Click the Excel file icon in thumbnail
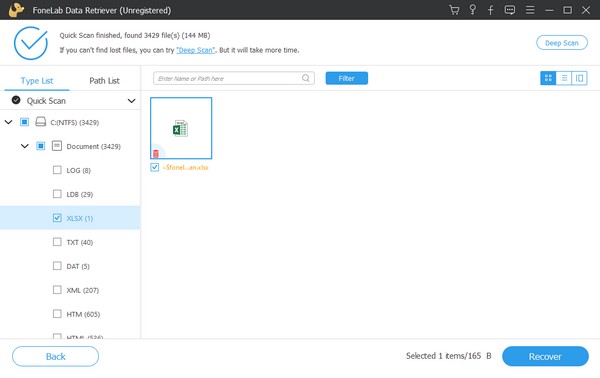Image resolution: width=600 pixels, height=378 pixels. point(181,129)
